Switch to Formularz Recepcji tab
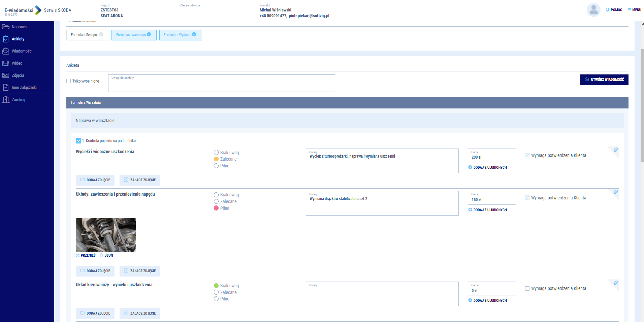Viewport: 644px width, 322px height. point(87,35)
